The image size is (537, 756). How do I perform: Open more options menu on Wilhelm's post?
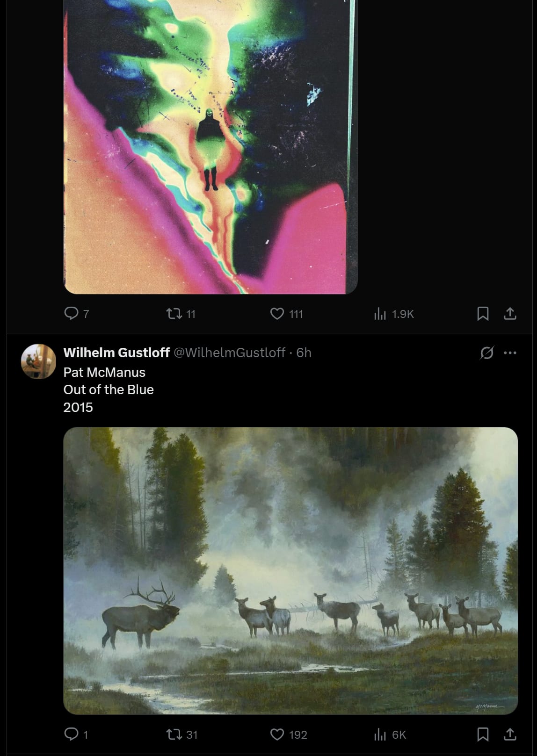510,353
